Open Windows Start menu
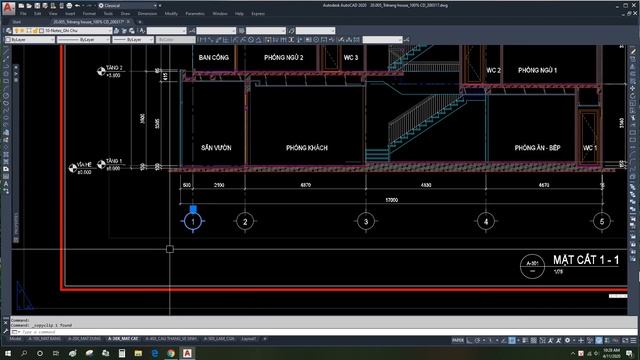The height and width of the screenshot is (360, 640). (x=8, y=353)
